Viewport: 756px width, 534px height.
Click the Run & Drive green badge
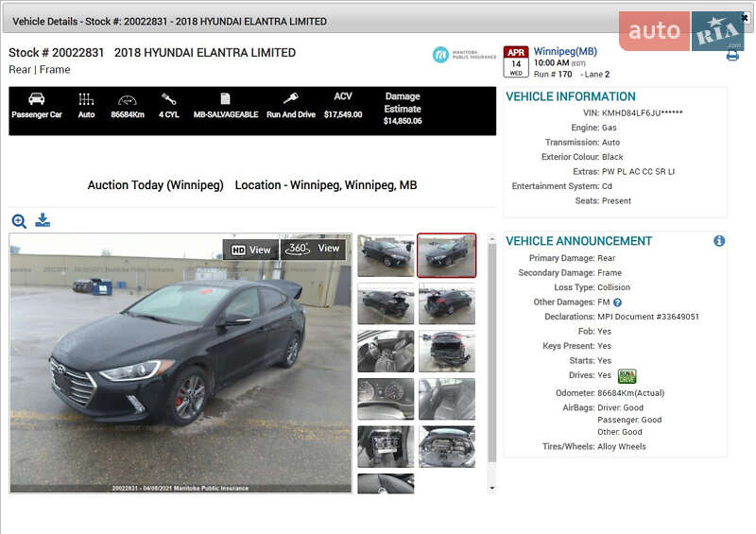(x=627, y=375)
